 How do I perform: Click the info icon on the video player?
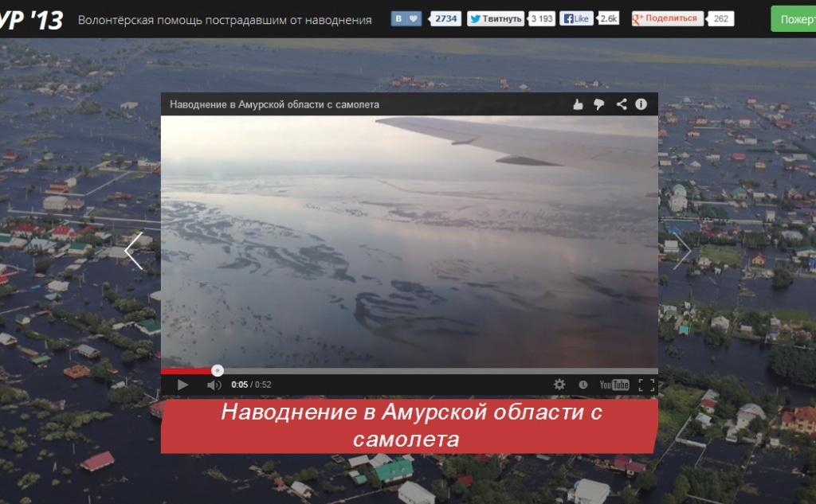tap(641, 104)
